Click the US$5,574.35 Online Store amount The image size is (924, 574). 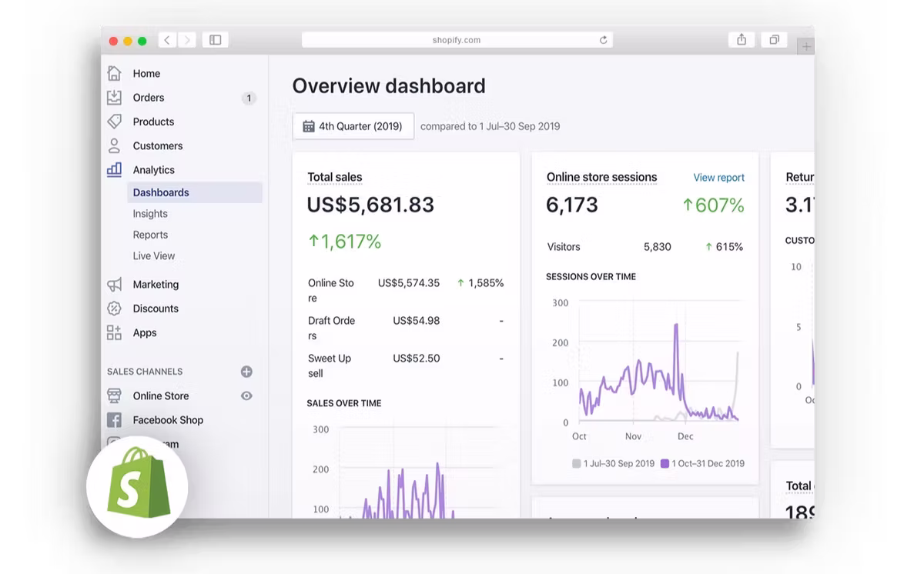pos(409,283)
